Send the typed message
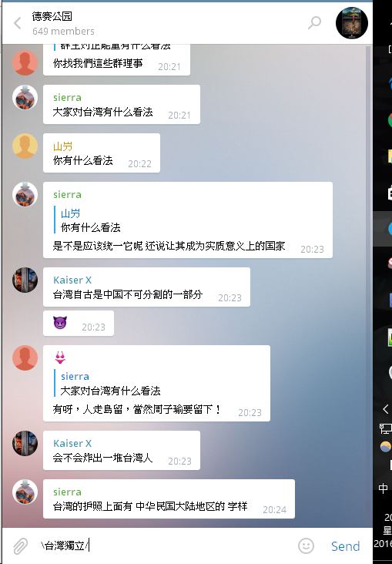Screen dimensions: 392x564 point(345,546)
